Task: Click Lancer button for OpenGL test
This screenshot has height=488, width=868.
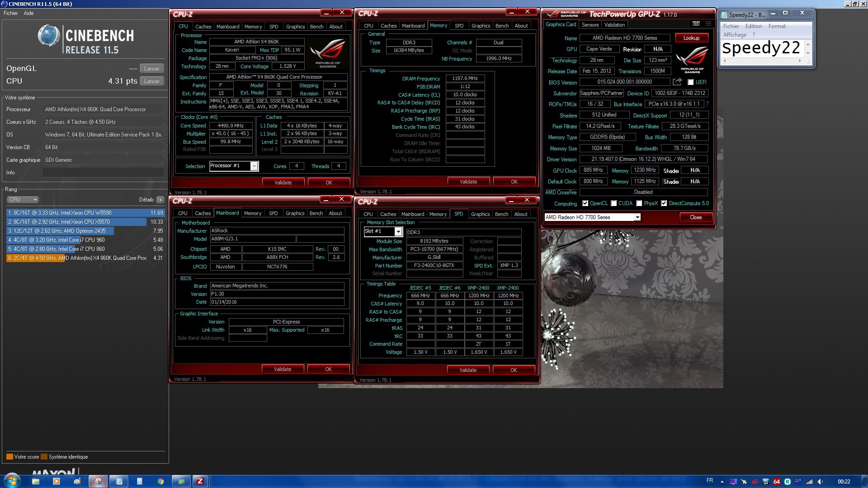Action: [151, 69]
